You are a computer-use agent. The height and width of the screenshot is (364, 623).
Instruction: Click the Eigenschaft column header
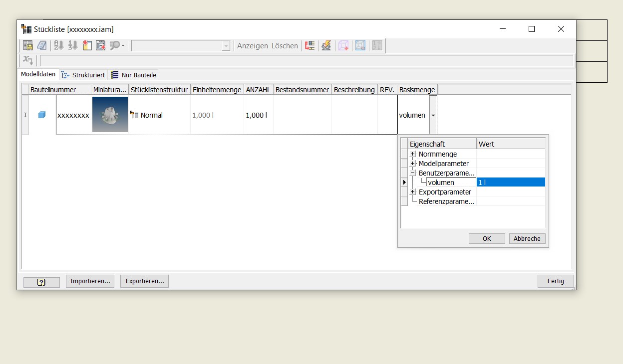coord(442,144)
